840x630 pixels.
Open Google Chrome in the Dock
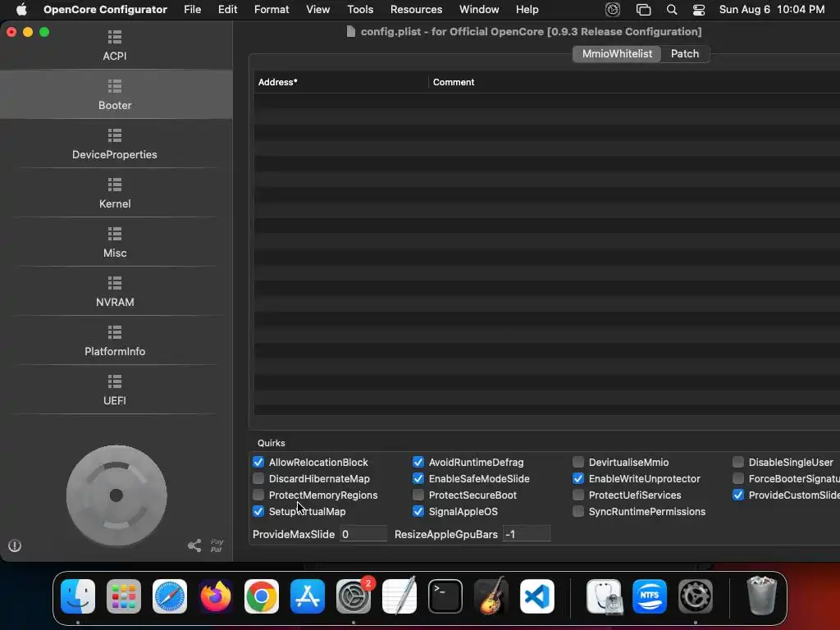pyautogui.click(x=262, y=596)
